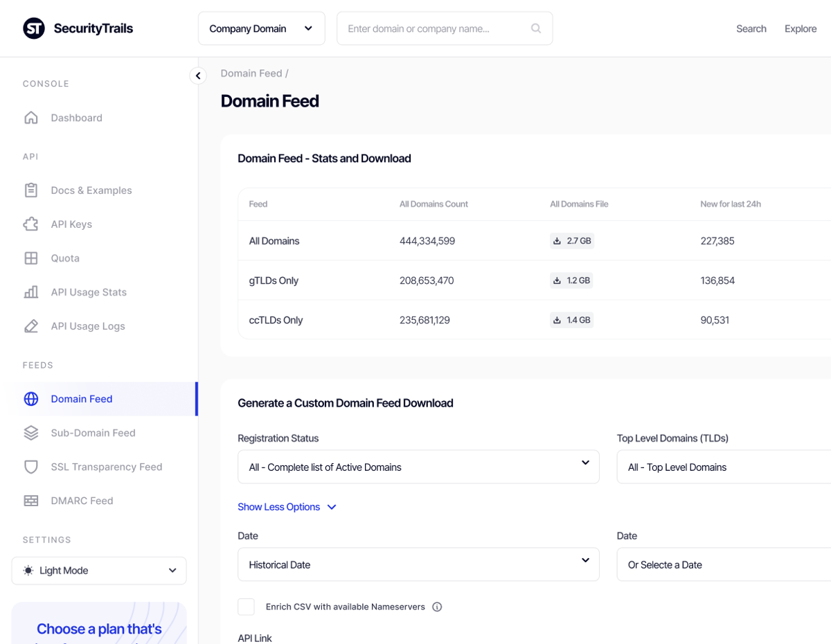Enable Enrich CSV with available Nameservers
The image size is (831, 644).
point(246,607)
